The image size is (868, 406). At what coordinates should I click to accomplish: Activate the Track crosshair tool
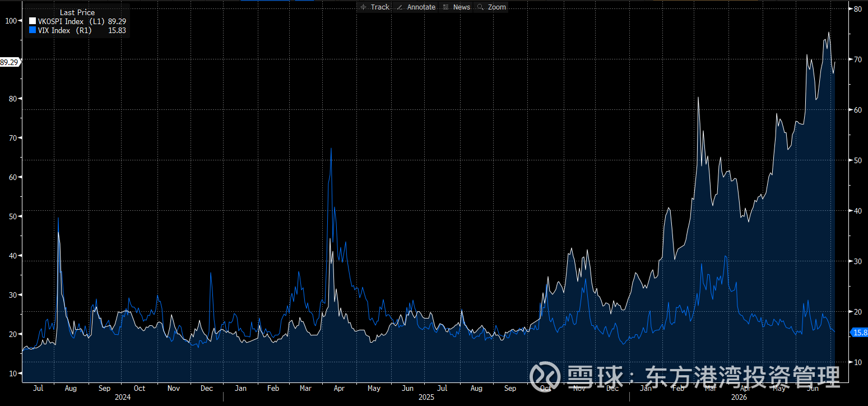(x=375, y=7)
